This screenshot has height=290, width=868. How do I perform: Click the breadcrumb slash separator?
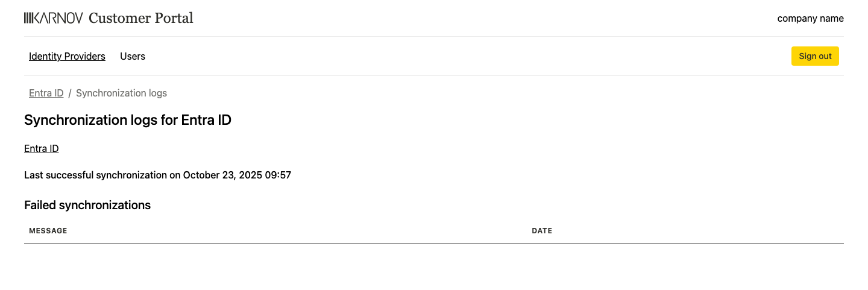pyautogui.click(x=70, y=93)
